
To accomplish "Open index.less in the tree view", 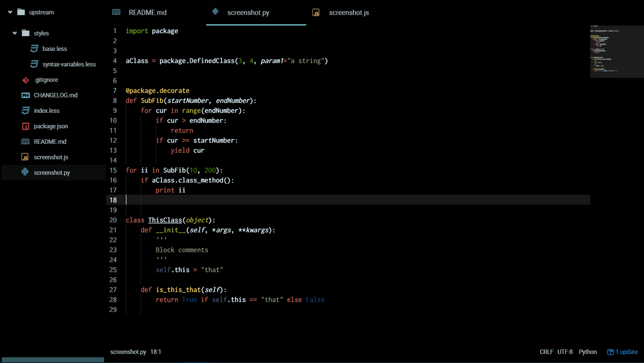I will [47, 111].
